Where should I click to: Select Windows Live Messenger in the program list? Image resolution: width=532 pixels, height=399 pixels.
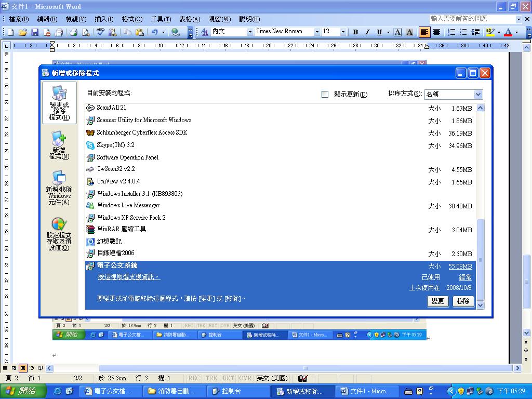[128, 205]
